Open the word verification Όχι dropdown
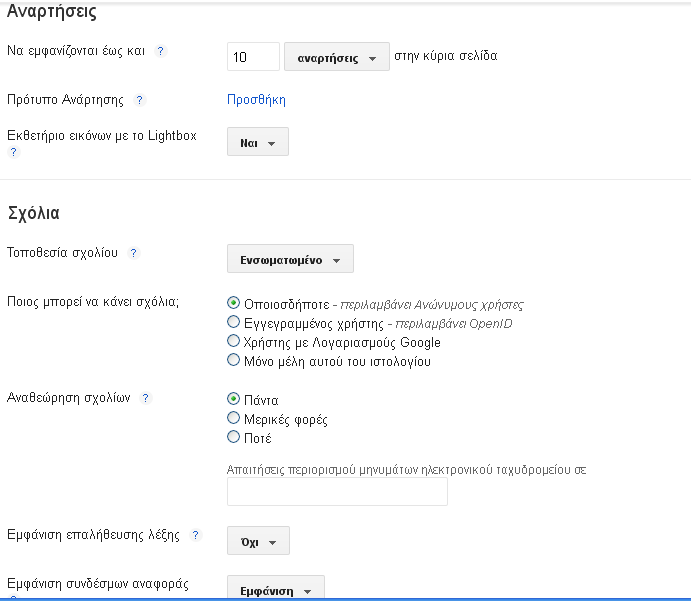The width and height of the screenshot is (691, 601). [x=258, y=540]
